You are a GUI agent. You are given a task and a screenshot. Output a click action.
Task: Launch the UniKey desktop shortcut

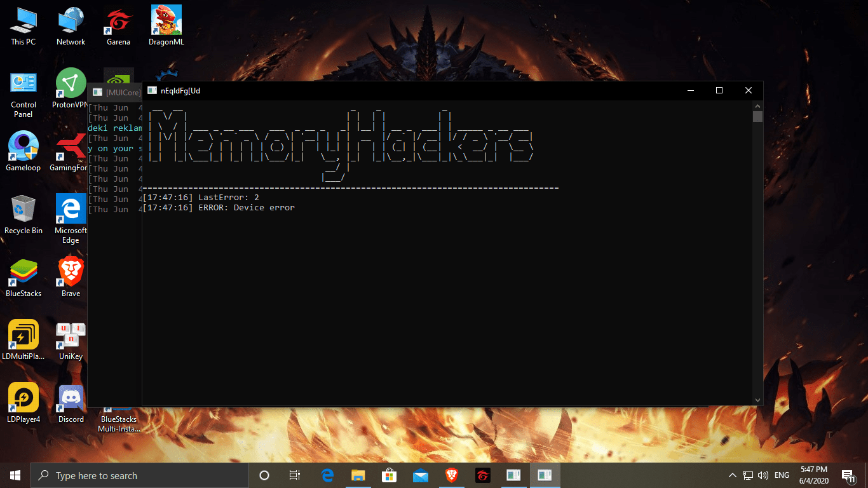pyautogui.click(x=71, y=341)
